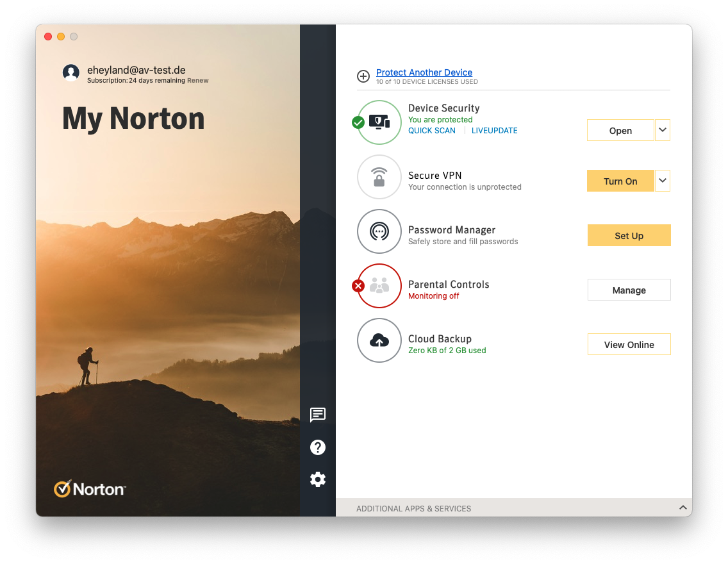Expand the Additional Apps & Services panel
Viewport: 728px width, 564px height.
(683, 508)
